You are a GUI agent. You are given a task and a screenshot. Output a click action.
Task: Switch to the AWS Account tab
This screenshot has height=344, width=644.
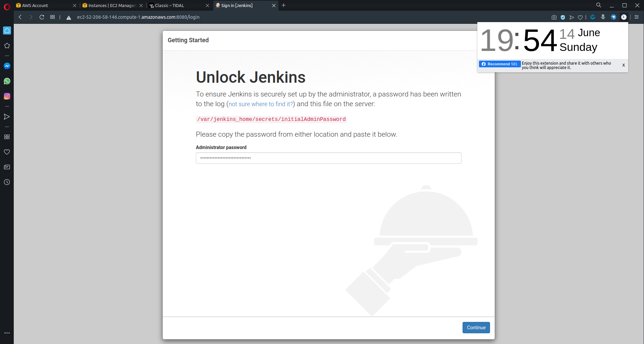46,6
